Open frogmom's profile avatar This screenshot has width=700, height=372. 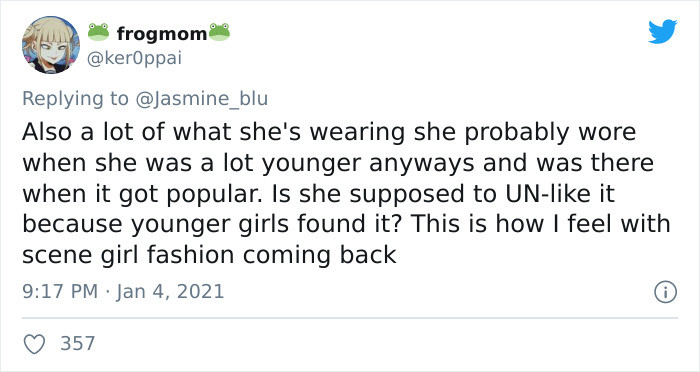(51, 45)
